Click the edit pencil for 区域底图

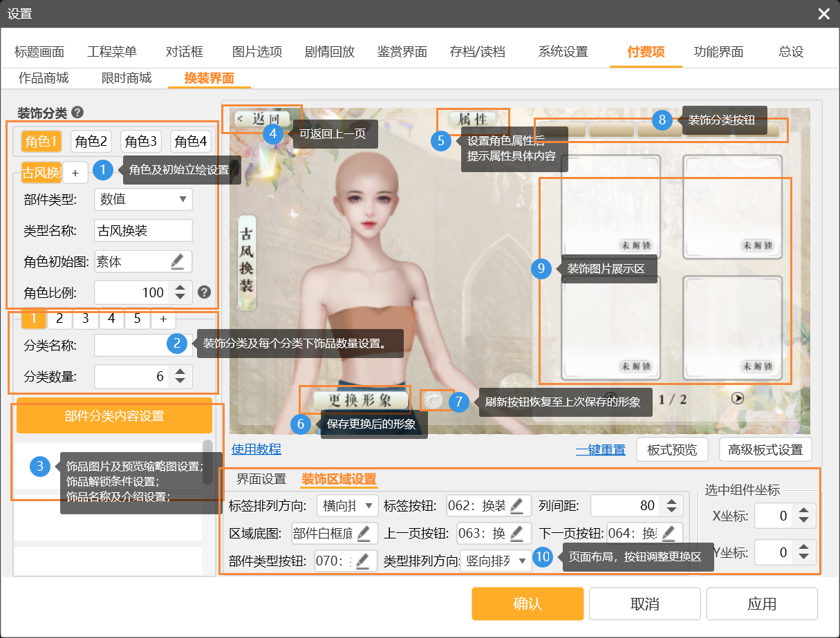tap(363, 533)
